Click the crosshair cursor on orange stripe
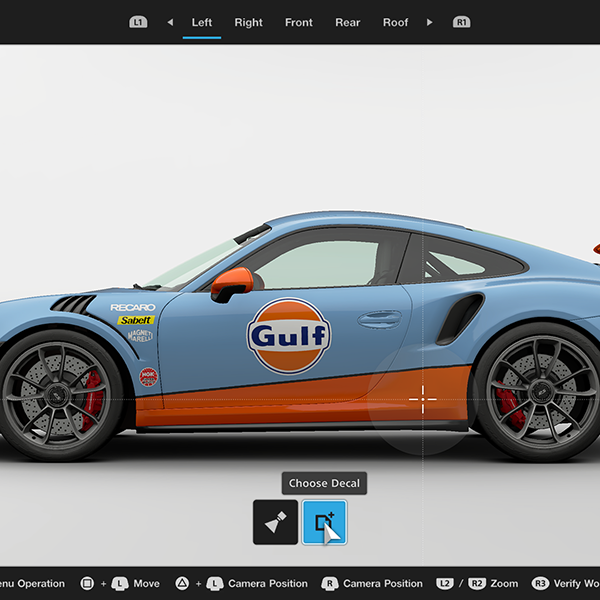Screen dimensions: 600x600 (x=423, y=399)
